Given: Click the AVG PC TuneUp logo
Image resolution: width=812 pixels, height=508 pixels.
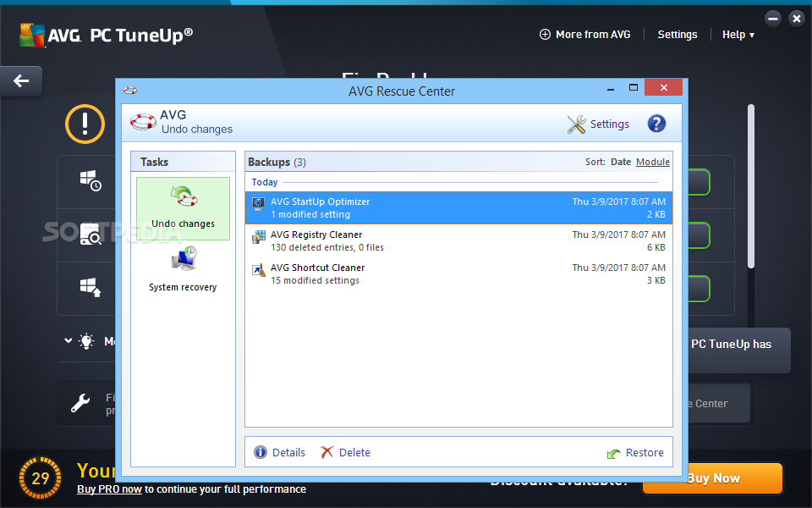Looking at the screenshot, I should (106, 36).
